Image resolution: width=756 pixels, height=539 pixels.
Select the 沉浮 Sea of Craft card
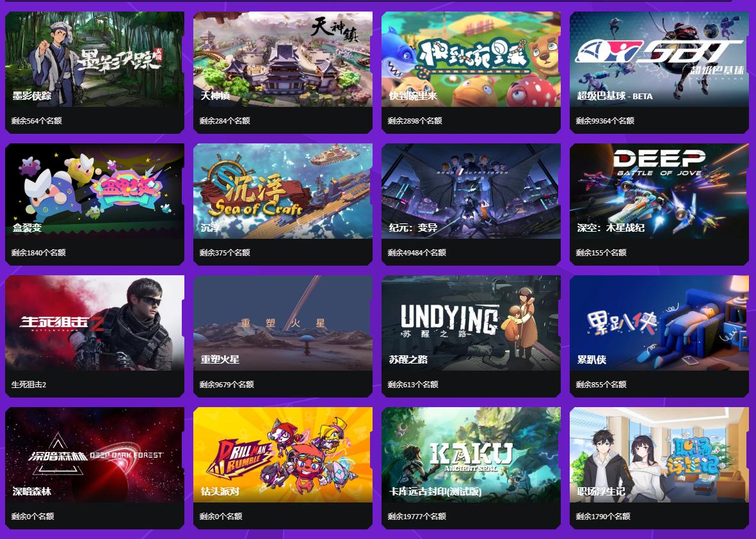coord(282,204)
